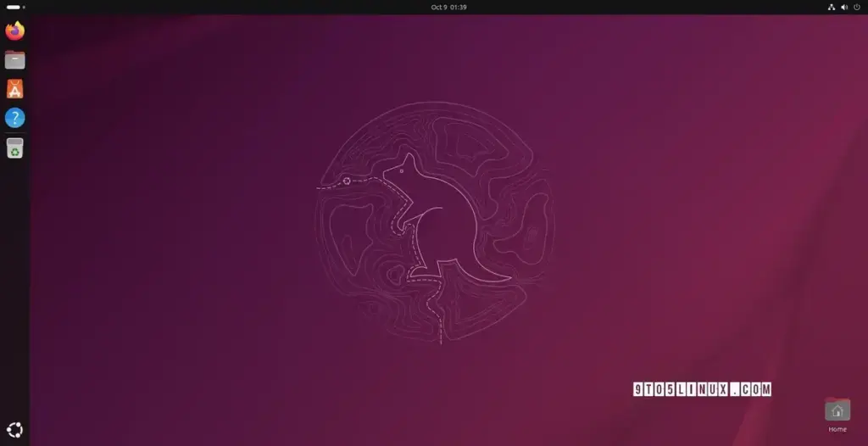Open the Files manager in dock
This screenshot has height=446, width=868.
(15, 60)
